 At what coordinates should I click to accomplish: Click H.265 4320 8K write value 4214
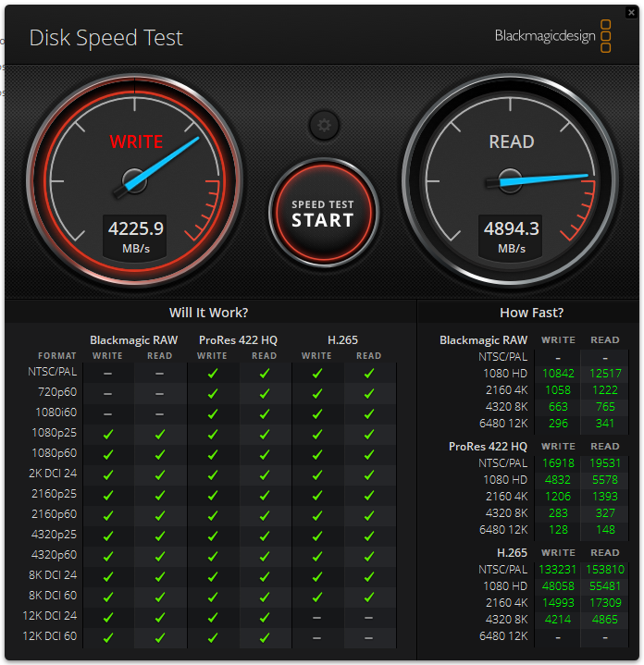(x=558, y=620)
